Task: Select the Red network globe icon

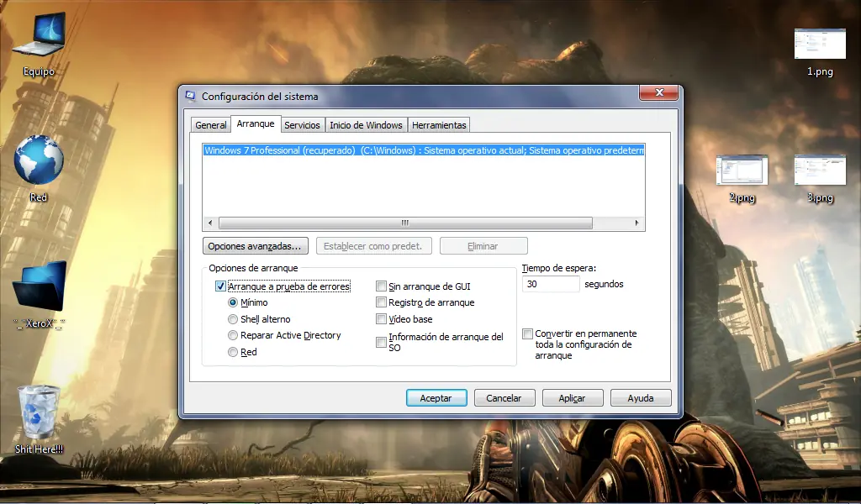Action: [x=39, y=160]
